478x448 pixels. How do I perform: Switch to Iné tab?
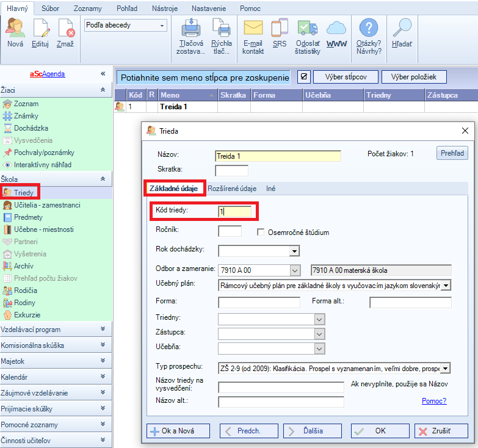270,189
